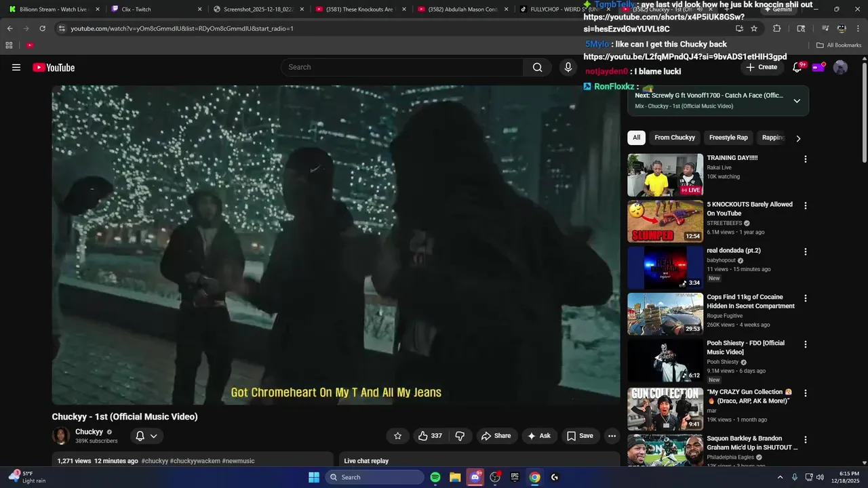Open 5 KNOCKOUTS video thumbnail
The width and height of the screenshot is (868, 488).
tap(665, 221)
